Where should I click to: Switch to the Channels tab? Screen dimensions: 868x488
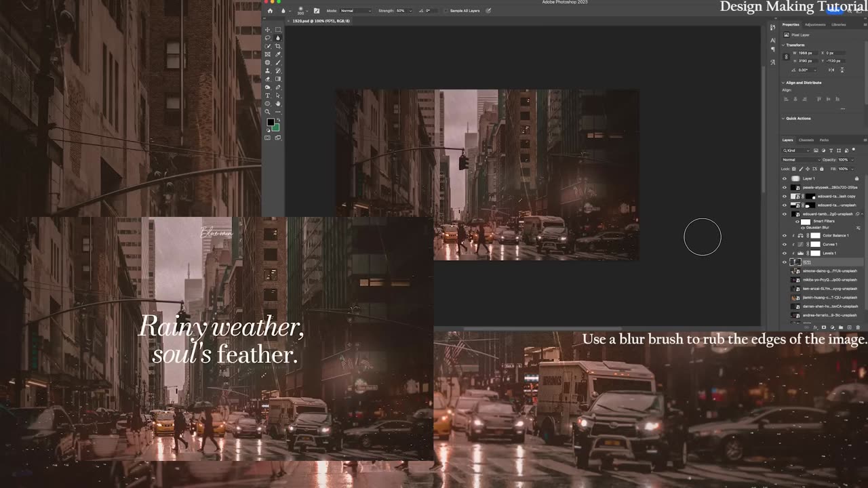(806, 140)
